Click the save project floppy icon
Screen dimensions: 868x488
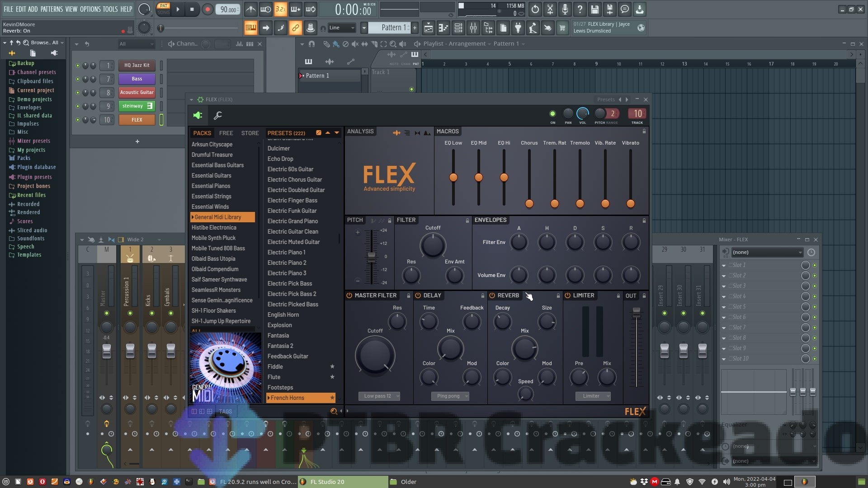click(x=595, y=9)
